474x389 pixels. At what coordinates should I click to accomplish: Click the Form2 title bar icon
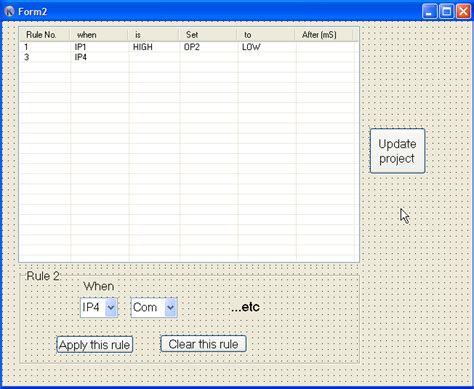(x=9, y=11)
